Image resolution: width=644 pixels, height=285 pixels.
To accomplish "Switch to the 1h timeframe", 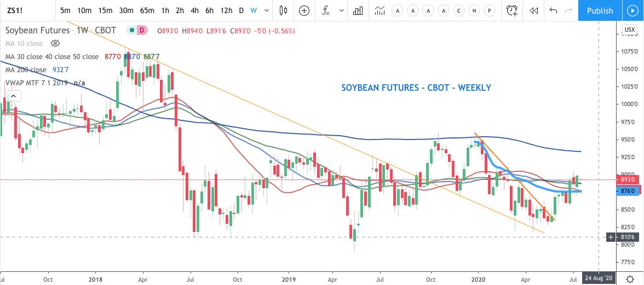I will coord(165,10).
